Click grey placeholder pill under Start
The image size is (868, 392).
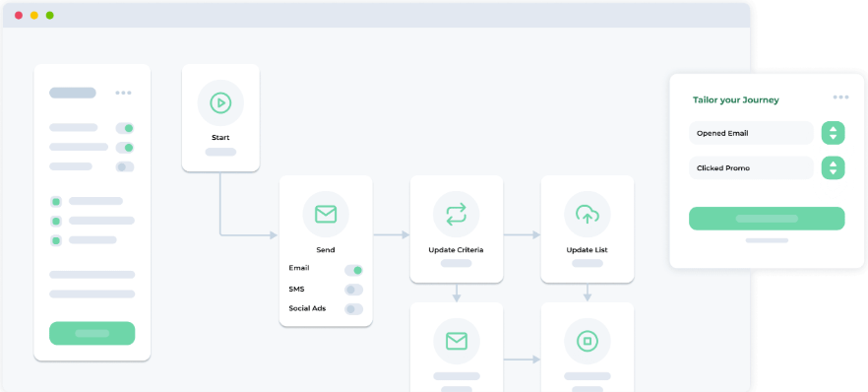point(220,152)
